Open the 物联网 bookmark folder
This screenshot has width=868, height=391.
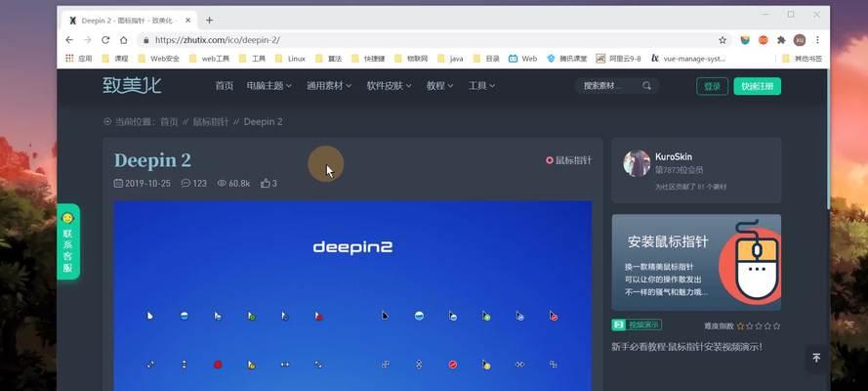tap(411, 58)
